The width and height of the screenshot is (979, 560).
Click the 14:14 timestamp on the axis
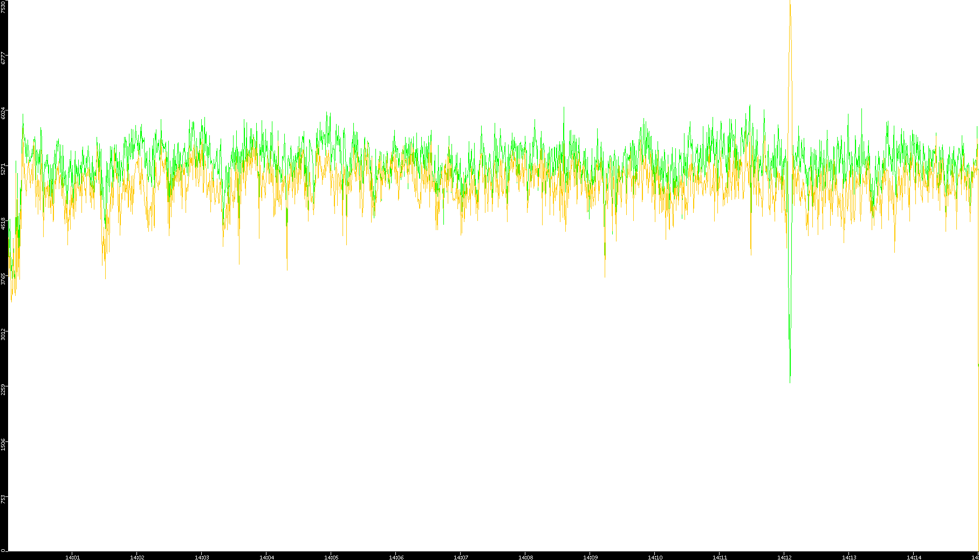(x=914, y=557)
